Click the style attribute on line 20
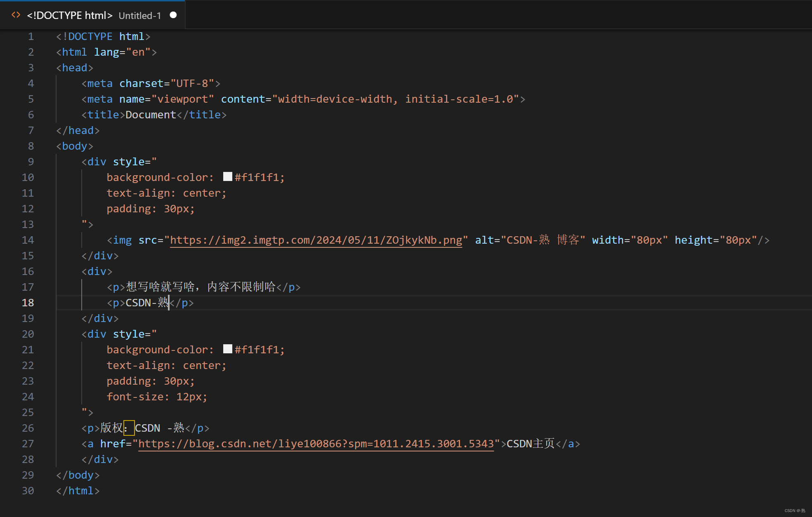The image size is (812, 517). (x=129, y=334)
